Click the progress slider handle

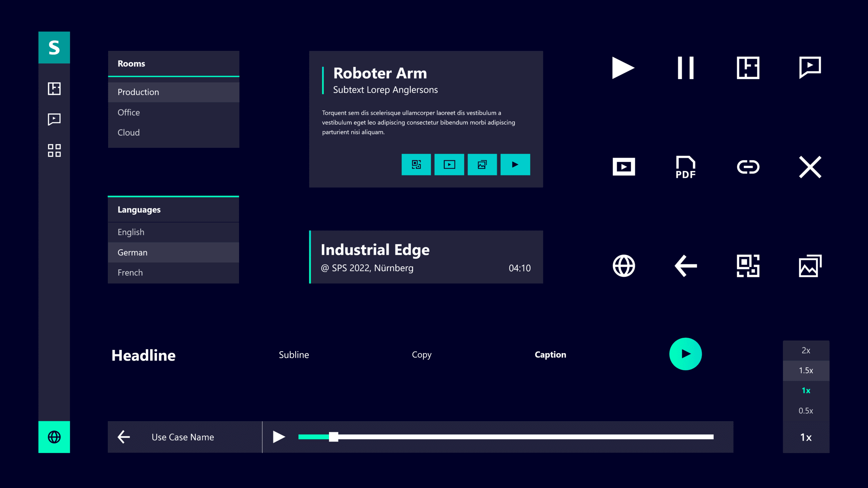(x=334, y=437)
